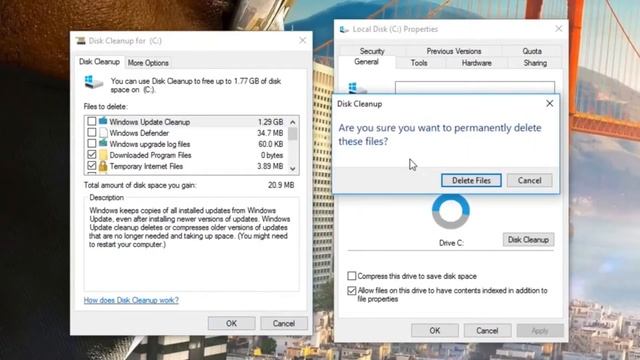640x360 pixels.
Task: Open the Previous Versions tab
Action: (454, 51)
